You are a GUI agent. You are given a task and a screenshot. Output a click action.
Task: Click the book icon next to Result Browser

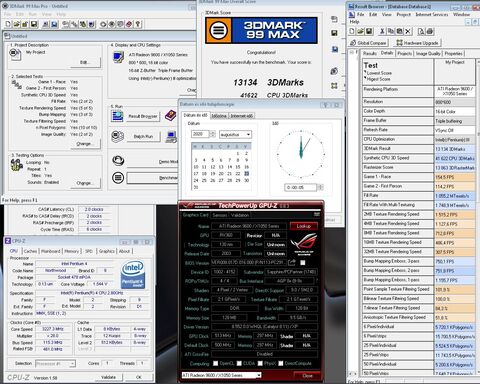[x=170, y=116]
